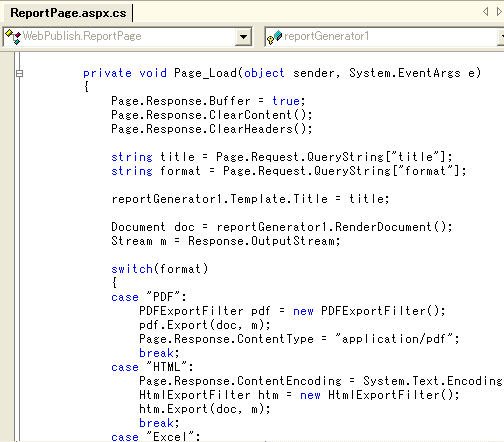The image size is (504, 442).
Task: Click the case "PDF" line
Action: (x=149, y=297)
